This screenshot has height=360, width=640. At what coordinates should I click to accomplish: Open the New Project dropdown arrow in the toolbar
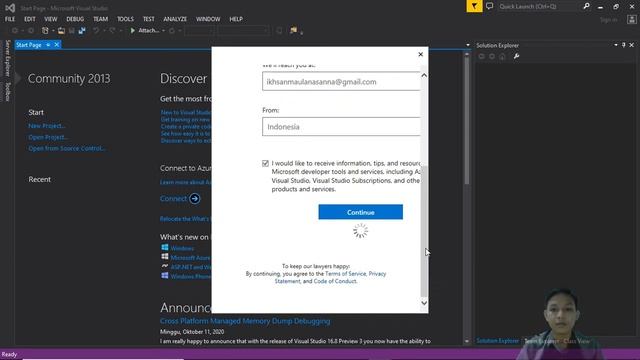click(53, 31)
